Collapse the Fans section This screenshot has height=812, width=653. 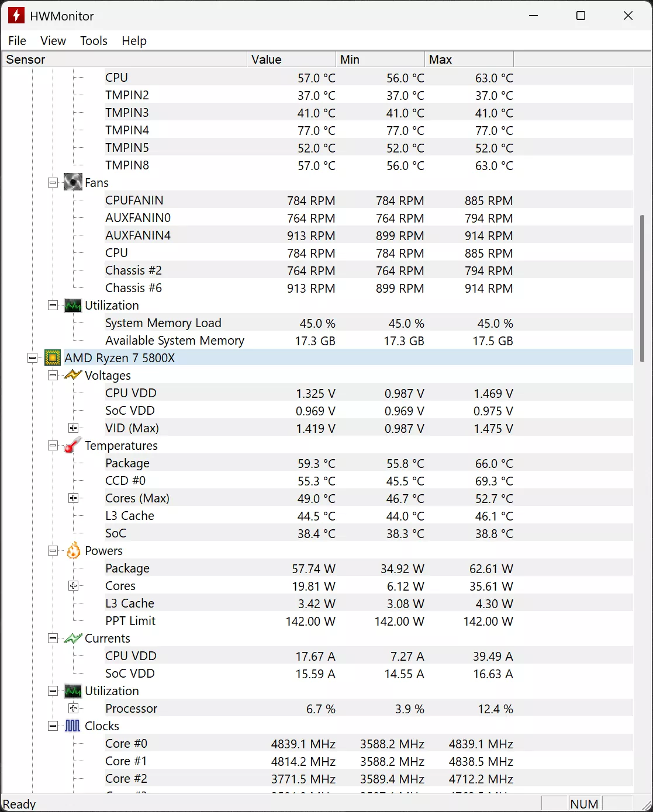[x=52, y=182]
